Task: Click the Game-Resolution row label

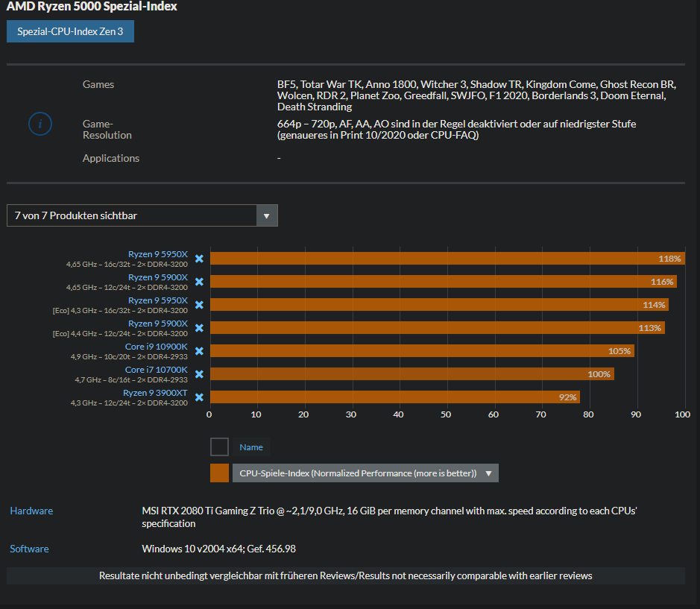Action: 107,130
